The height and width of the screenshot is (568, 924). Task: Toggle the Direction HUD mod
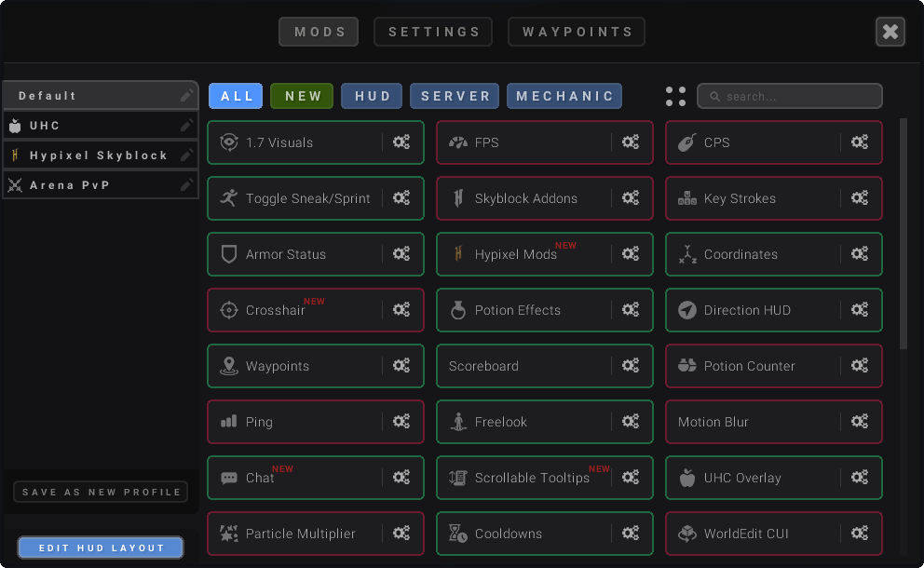[x=754, y=310]
